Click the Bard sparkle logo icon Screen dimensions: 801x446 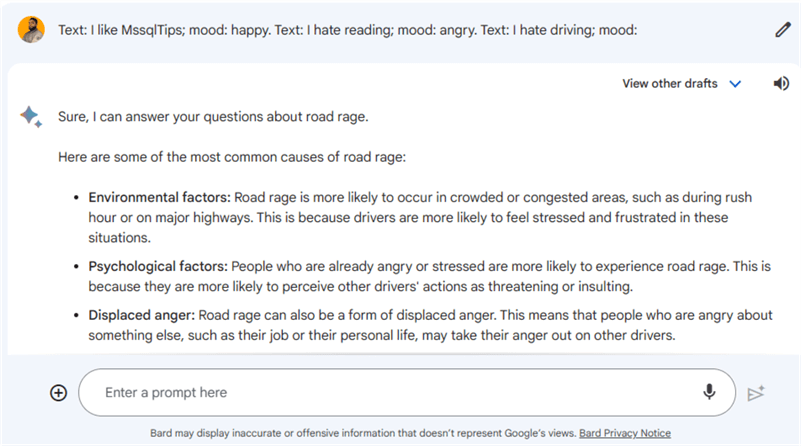[x=31, y=118]
